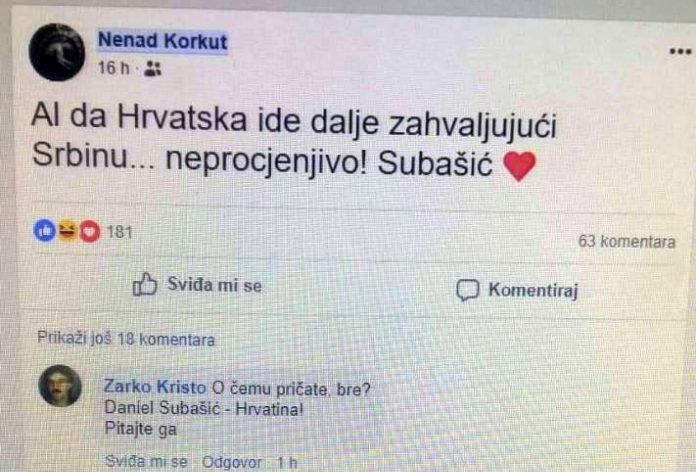Screen dimensions: 696x472
Task: Expand Prikaži još 18 komentara
Action: coord(126,339)
